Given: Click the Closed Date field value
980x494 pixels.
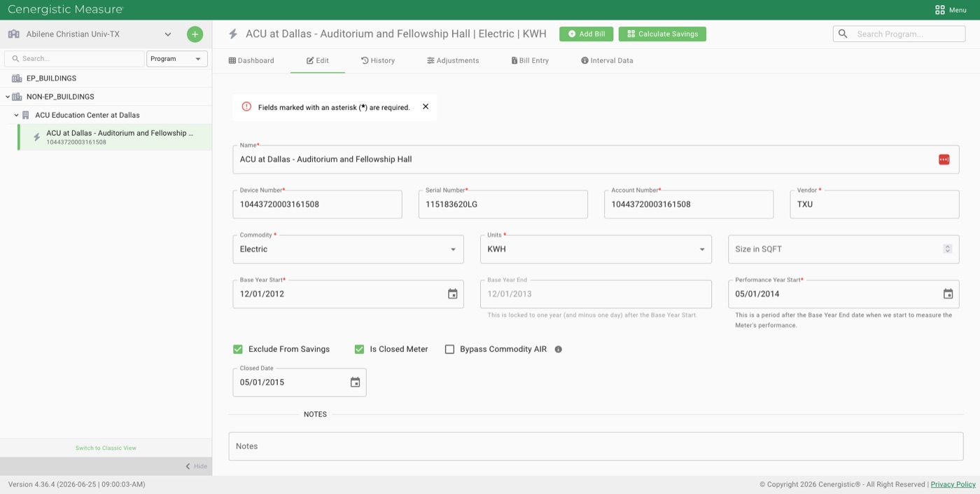Looking at the screenshot, I should tap(262, 383).
